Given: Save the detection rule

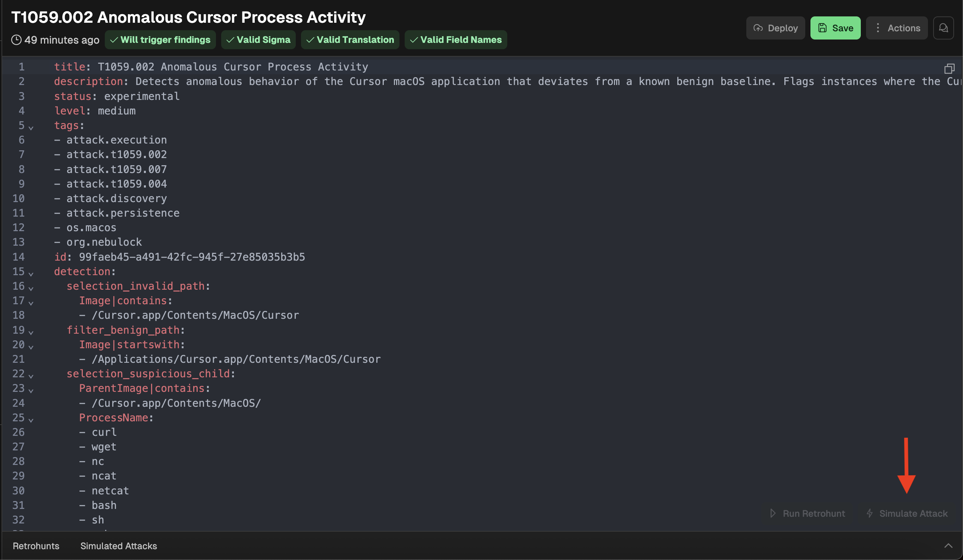Looking at the screenshot, I should click(835, 28).
